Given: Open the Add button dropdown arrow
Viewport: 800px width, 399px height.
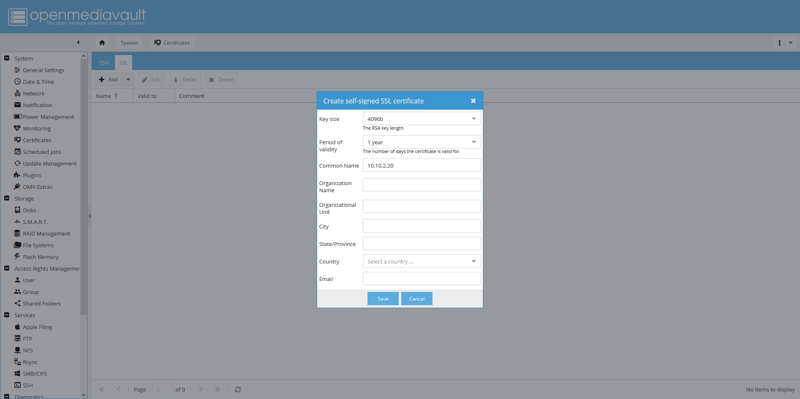Looking at the screenshot, I should pyautogui.click(x=128, y=80).
